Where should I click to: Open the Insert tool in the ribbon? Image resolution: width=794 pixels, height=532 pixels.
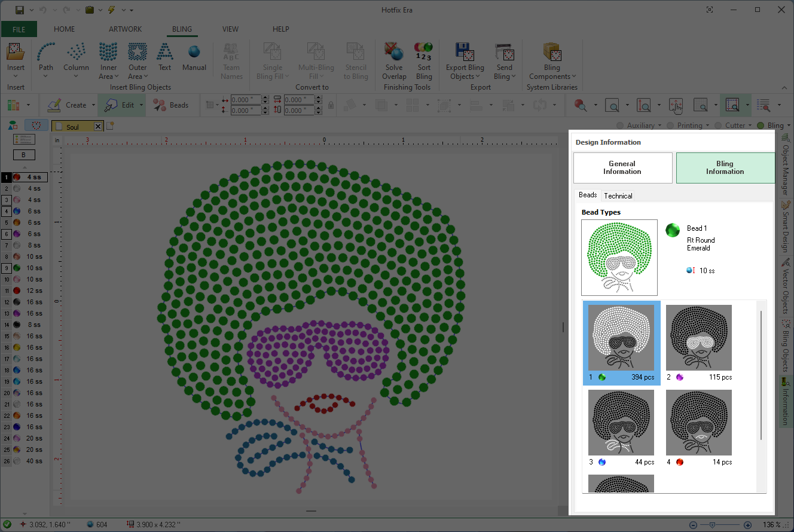16,61
